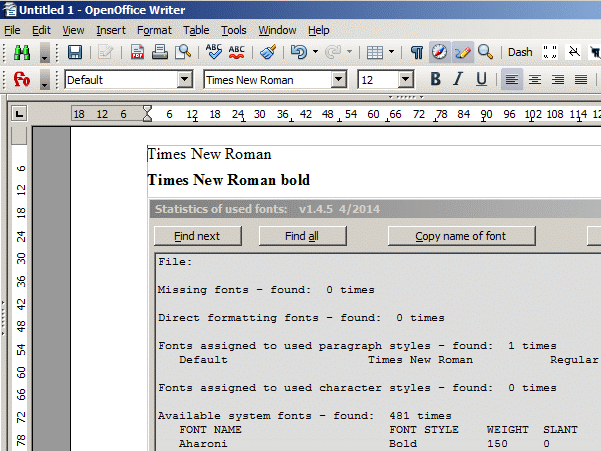The image size is (601, 451).
Task: Click the Center alignment button
Action: (535, 80)
